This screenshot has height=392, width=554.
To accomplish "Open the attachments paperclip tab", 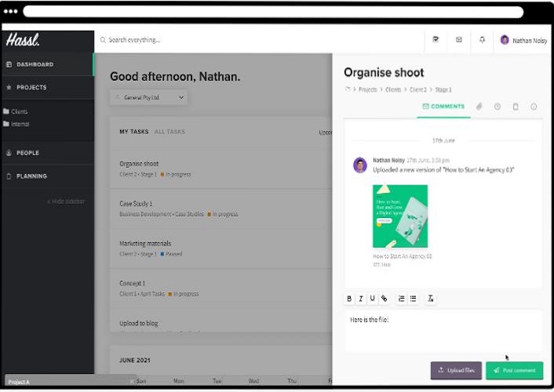I will tap(479, 106).
